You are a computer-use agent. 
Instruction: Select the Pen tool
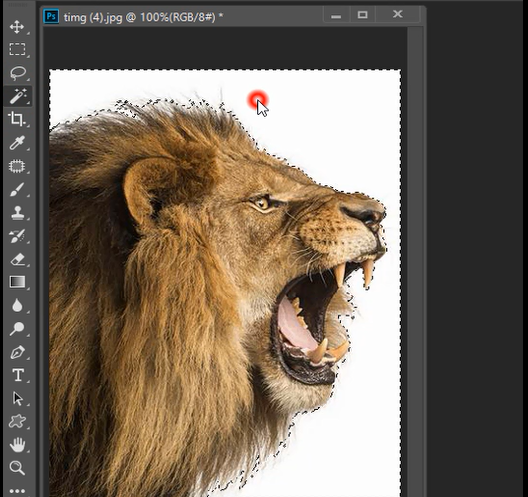point(17,352)
